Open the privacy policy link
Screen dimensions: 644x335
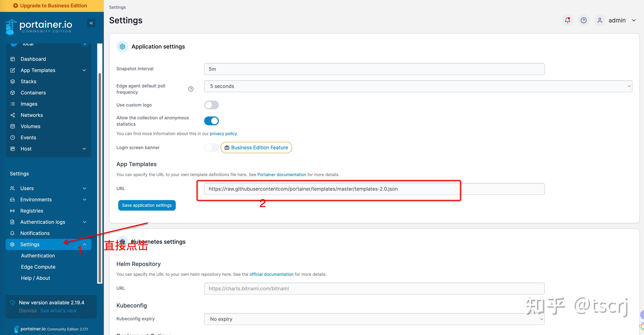point(223,134)
